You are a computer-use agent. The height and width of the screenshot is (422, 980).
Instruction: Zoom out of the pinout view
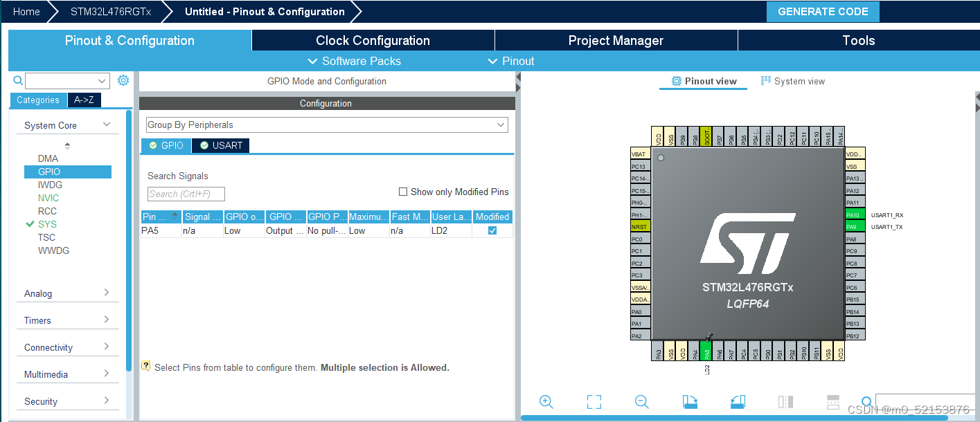(x=642, y=402)
